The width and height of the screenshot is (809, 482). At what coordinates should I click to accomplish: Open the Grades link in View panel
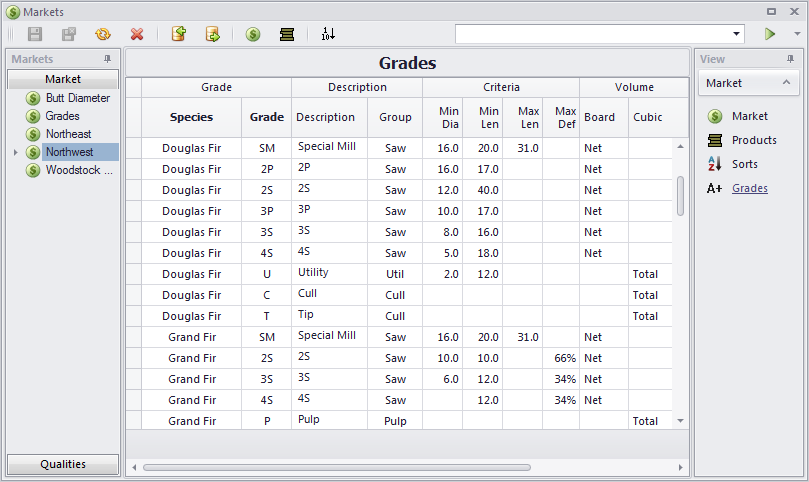(750, 188)
